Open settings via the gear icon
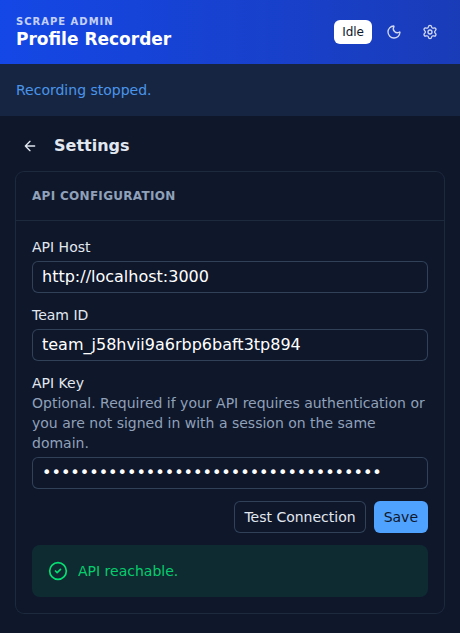This screenshot has height=633, width=460. (x=430, y=32)
